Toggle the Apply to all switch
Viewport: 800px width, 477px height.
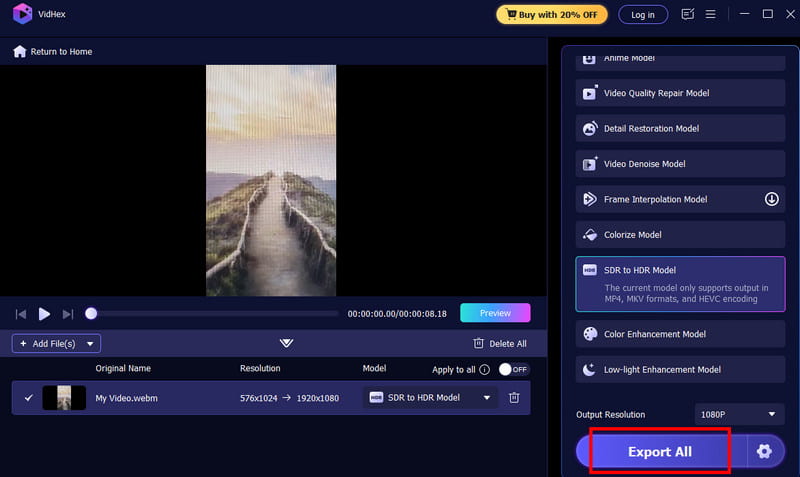pos(513,369)
